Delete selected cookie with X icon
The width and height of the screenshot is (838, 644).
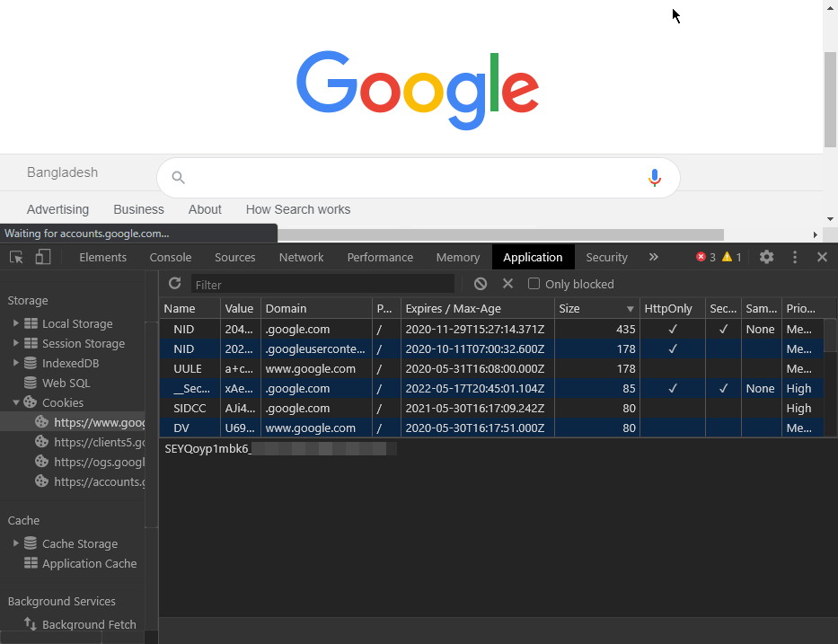pos(507,283)
